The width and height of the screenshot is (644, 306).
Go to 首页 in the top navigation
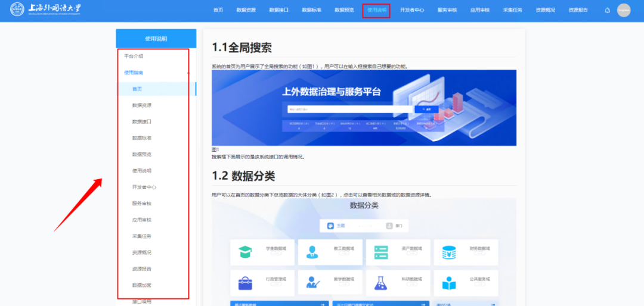click(218, 10)
